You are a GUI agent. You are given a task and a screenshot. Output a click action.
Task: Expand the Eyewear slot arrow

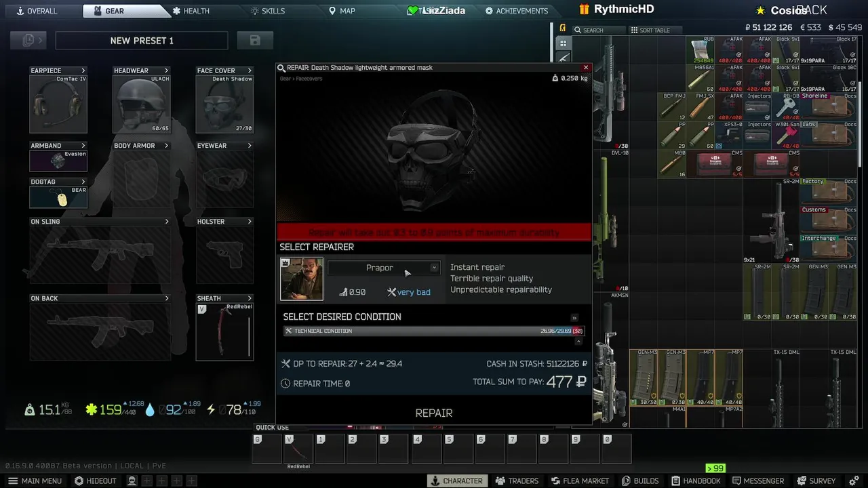pos(250,146)
